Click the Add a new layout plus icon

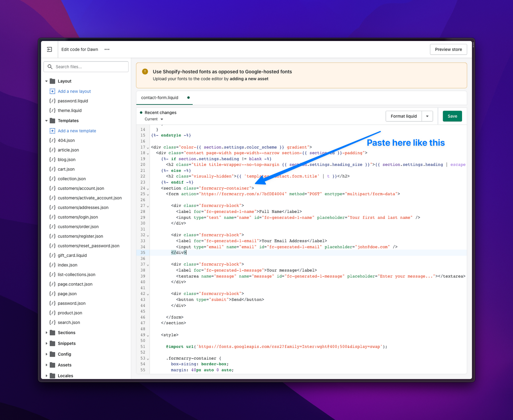[x=52, y=91]
